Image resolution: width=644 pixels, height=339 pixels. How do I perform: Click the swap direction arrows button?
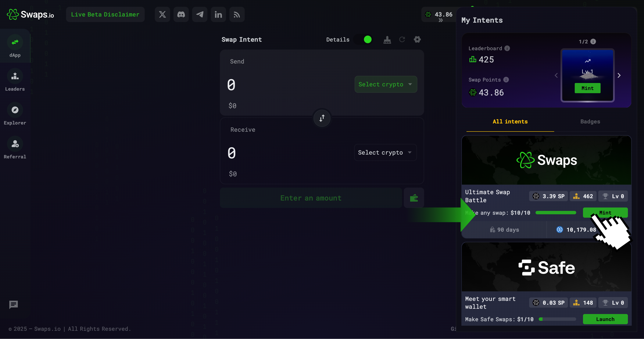point(322,118)
